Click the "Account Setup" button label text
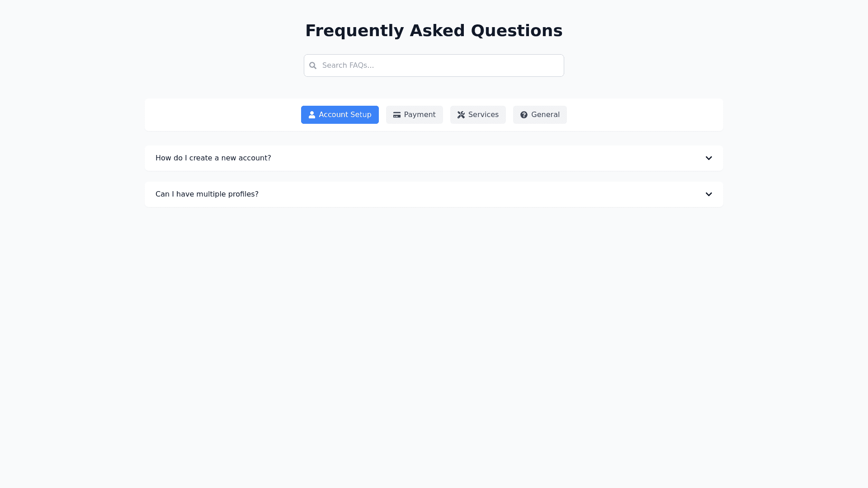 [x=345, y=115]
